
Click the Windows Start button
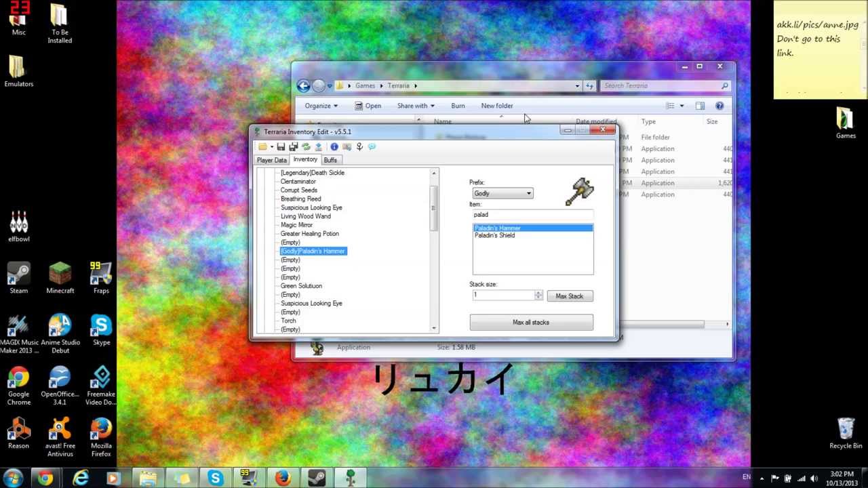[12, 479]
